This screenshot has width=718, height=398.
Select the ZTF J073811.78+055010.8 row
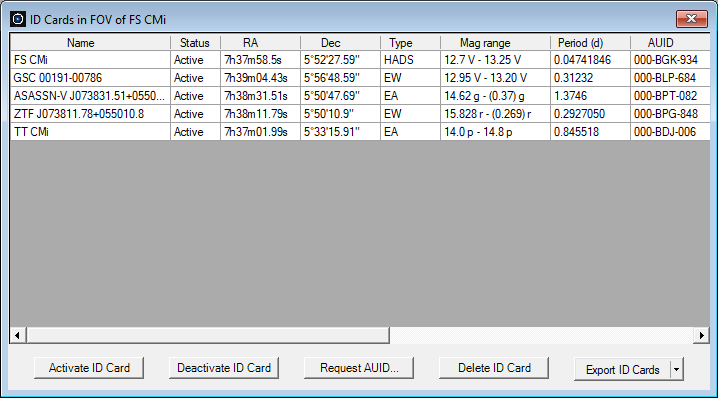(360, 114)
